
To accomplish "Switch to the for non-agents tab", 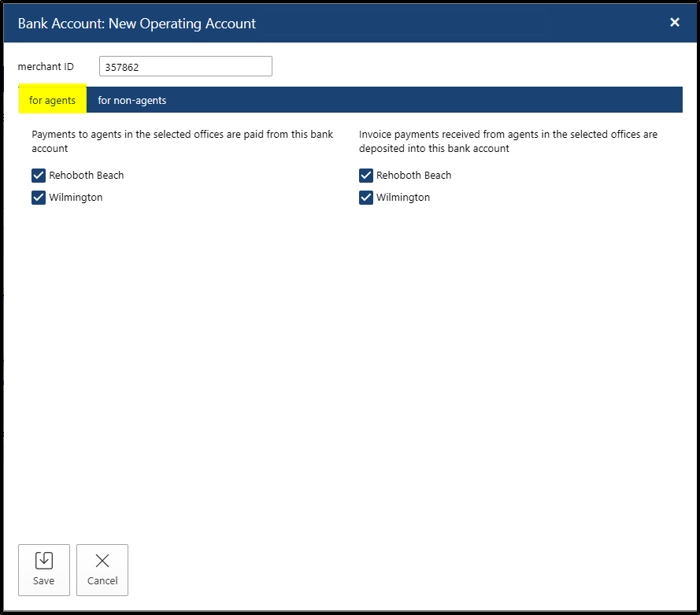I will pos(131,101).
